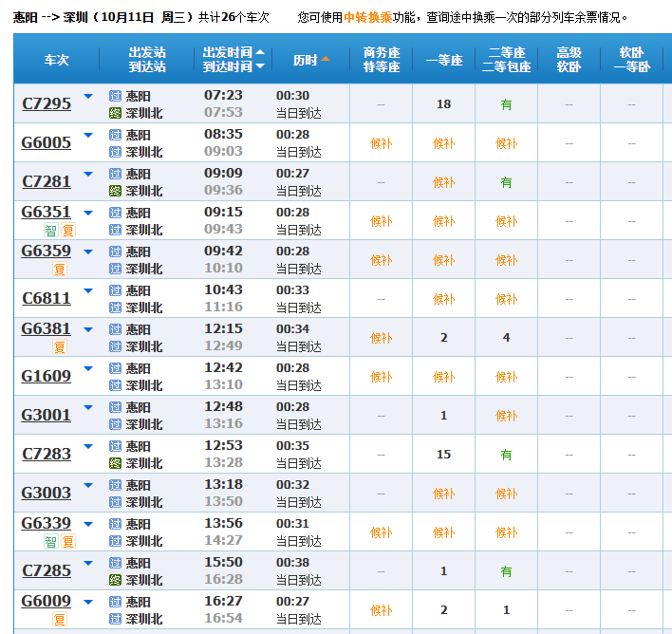
Task: Expand stops for train G3003
Action: pyautogui.click(x=88, y=485)
